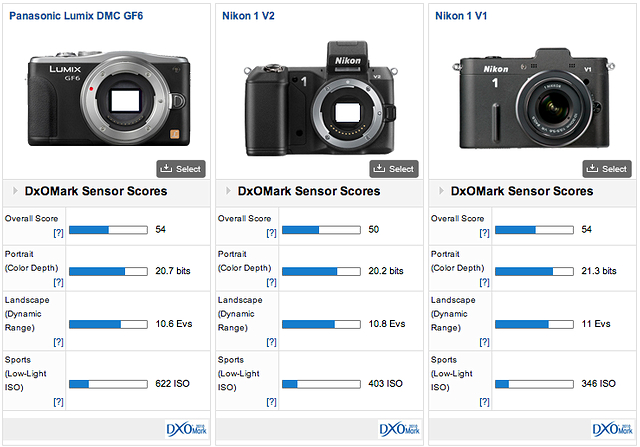
Task: Click the 10.8 Evs value
Action: coord(387,324)
